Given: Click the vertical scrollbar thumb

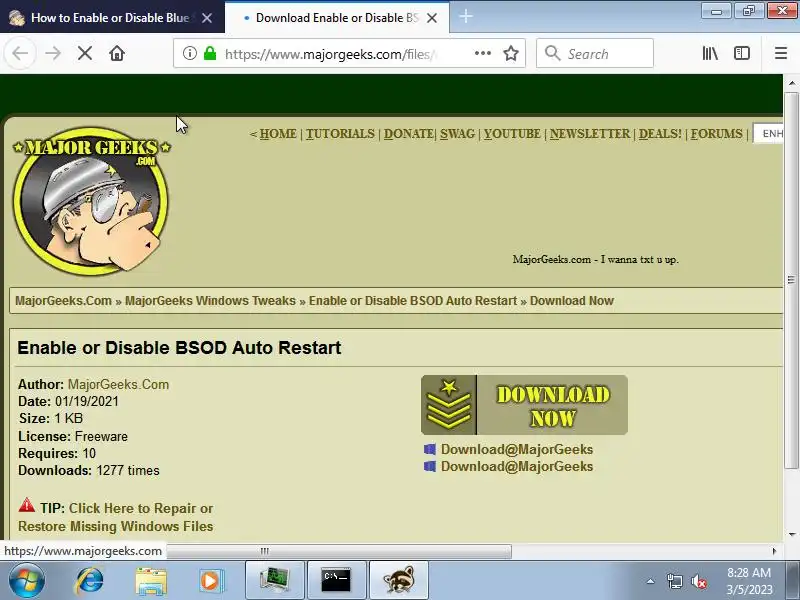Looking at the screenshot, I should 791,280.
